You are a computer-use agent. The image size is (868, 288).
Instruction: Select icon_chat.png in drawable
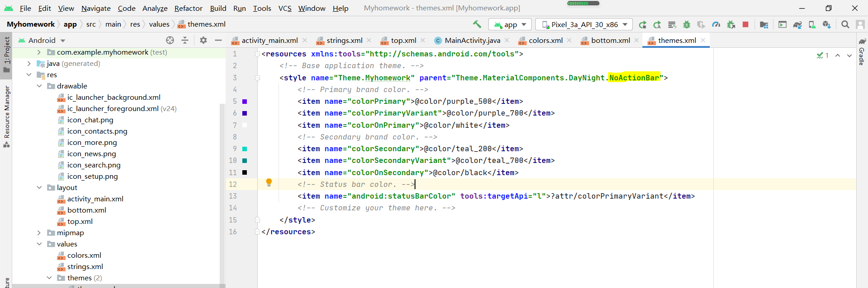pos(90,120)
